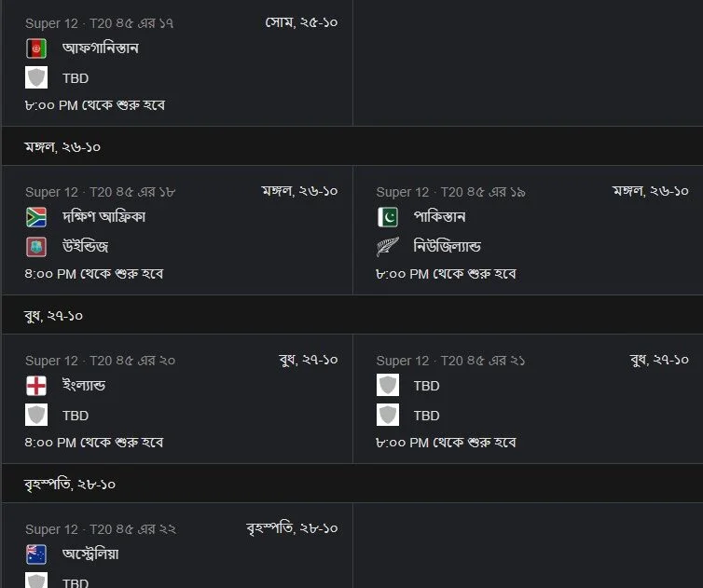The image size is (703, 588).
Task: Open the নিউজিল্যান্ড team name
Action: point(447,247)
